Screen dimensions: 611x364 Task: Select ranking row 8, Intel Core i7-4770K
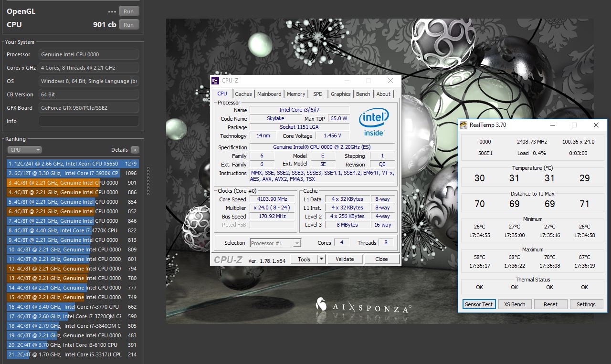click(73, 230)
